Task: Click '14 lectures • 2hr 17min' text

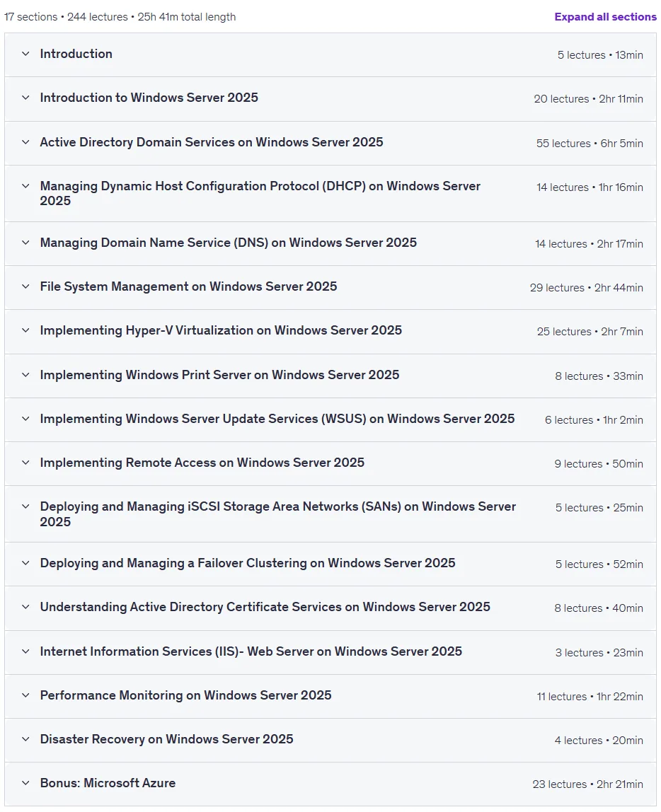Action: click(589, 244)
